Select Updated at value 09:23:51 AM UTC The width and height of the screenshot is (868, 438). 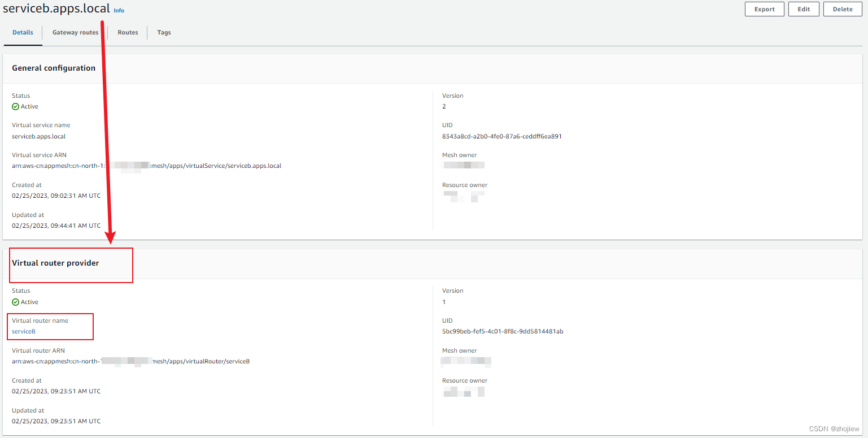pyautogui.click(x=56, y=421)
